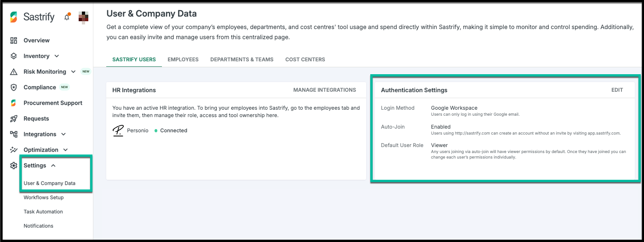644x242 pixels.
Task: Click the Overview dashboard icon
Action: 14,41
